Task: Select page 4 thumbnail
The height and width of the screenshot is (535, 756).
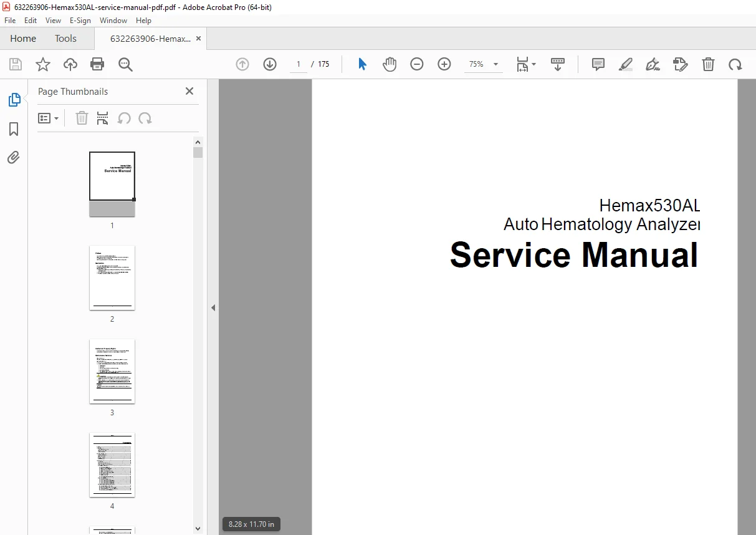Action: point(112,465)
